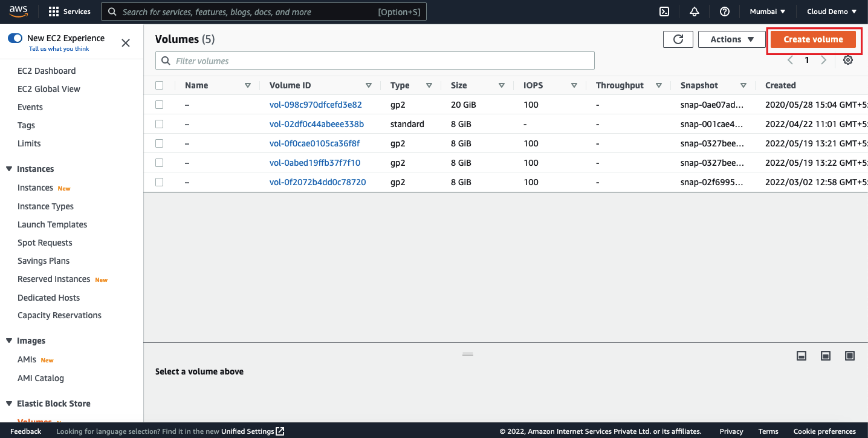Screen dimensions: 868x438
Task: Click the Tell us what you think link
Action: point(59,49)
